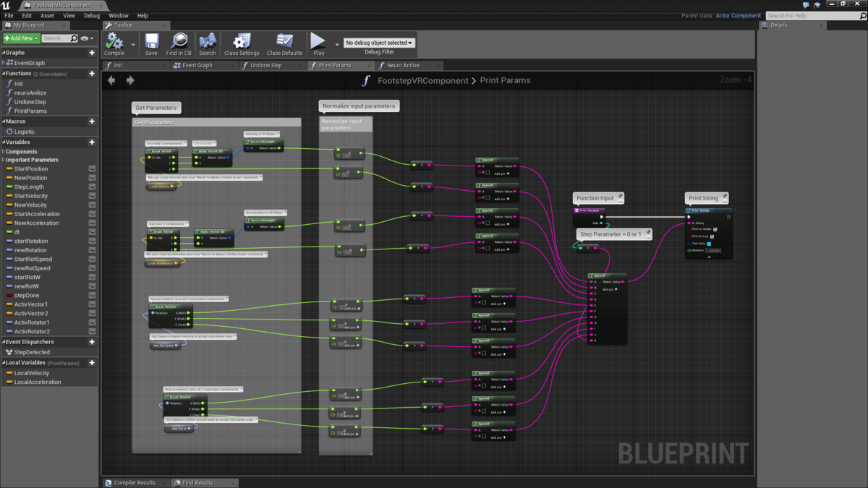Enable Print to Log on Print String node

click(x=712, y=236)
